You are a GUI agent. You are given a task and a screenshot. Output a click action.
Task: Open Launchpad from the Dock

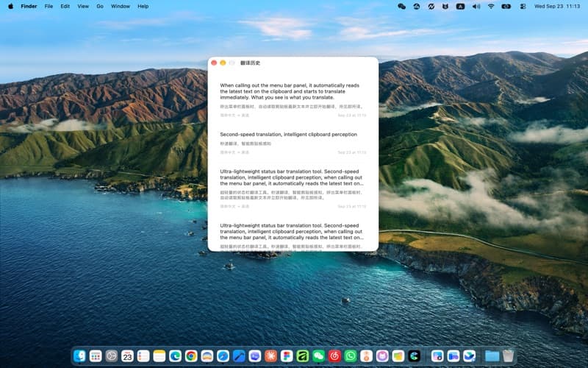pyautogui.click(x=96, y=355)
